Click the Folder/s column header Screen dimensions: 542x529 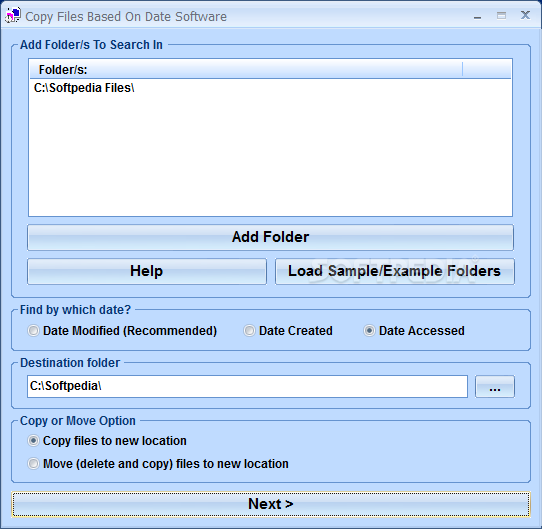pos(246,69)
